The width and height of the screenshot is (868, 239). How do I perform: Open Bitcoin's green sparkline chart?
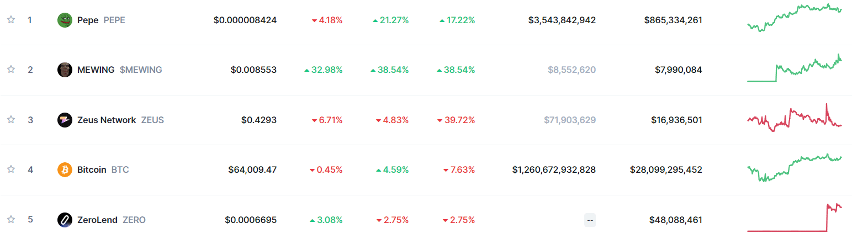(x=794, y=167)
